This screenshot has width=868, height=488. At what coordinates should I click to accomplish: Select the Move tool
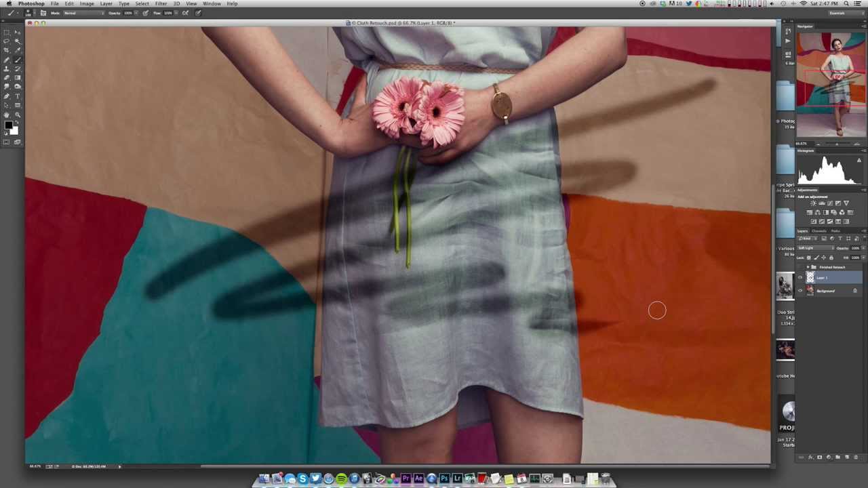pyautogui.click(x=18, y=33)
